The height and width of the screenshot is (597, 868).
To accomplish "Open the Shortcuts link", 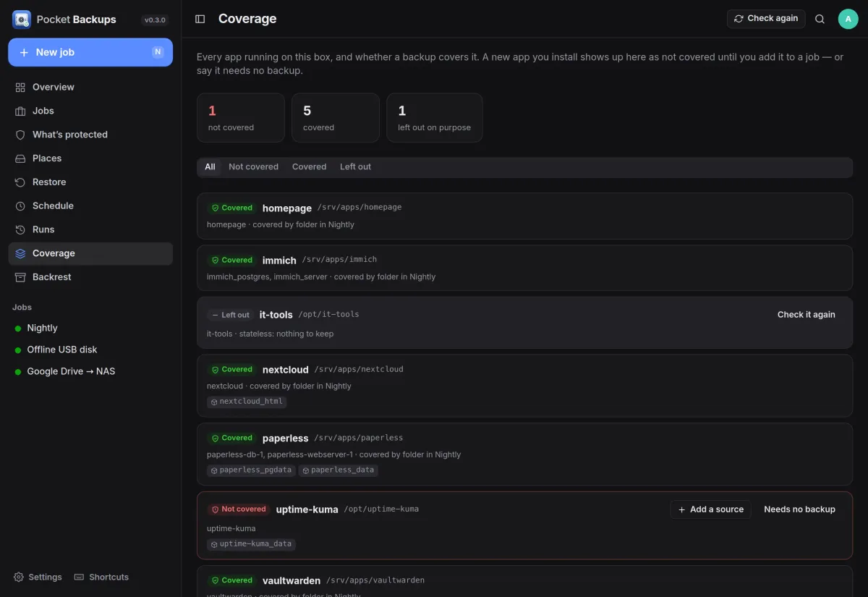I will [101, 577].
